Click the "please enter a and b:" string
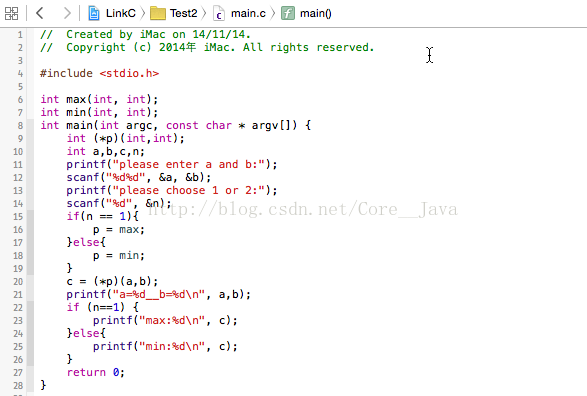This screenshot has width=587, height=396. click(x=189, y=165)
